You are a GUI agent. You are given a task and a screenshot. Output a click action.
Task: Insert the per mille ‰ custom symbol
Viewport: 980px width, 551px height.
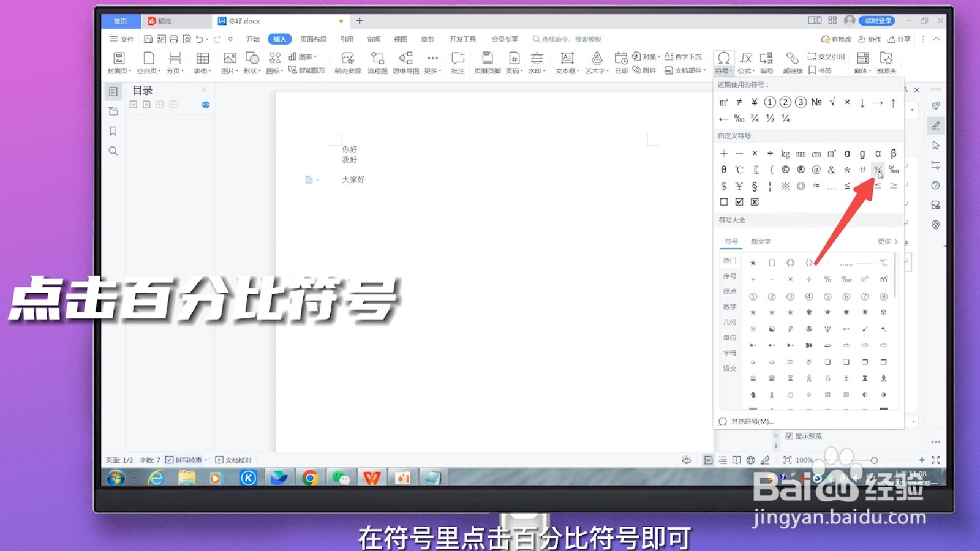pos(894,170)
